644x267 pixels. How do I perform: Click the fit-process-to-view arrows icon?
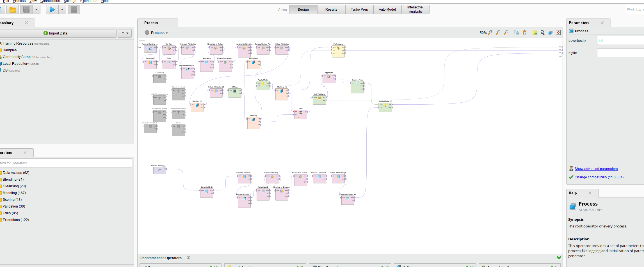pos(559,33)
